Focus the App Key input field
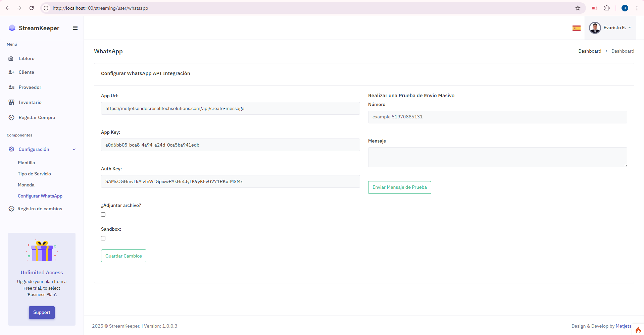This screenshot has height=335, width=644. pos(231,145)
